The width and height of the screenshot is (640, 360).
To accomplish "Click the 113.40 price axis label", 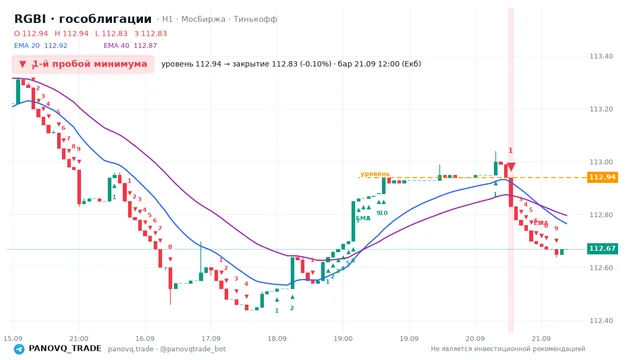I will coord(601,56).
